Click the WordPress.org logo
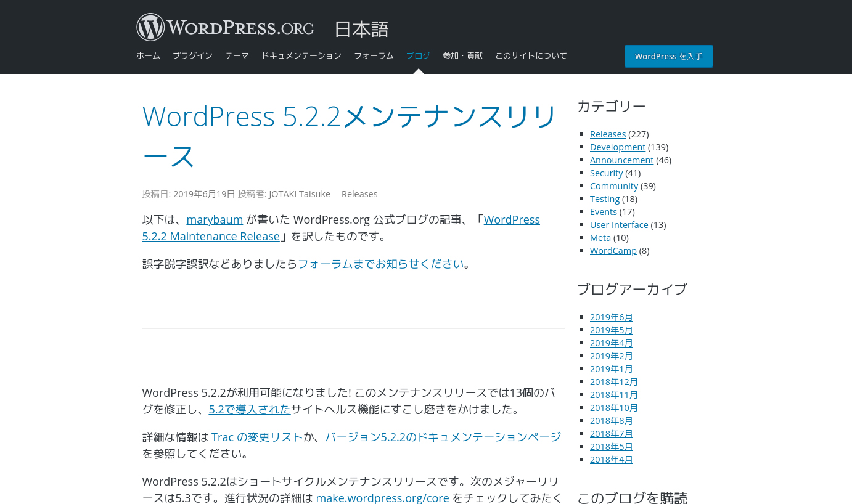 [226, 28]
